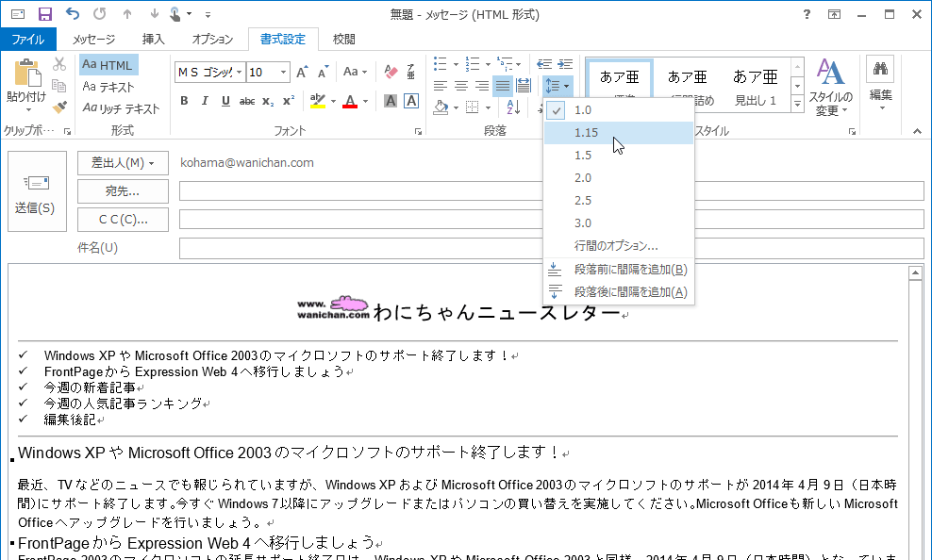Center align the text
Viewport: 932px width, 560px height.
460,86
